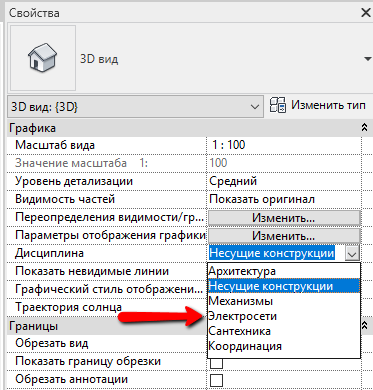
Task: Open the Дисциплина dropdown arrow
Action: (x=352, y=254)
